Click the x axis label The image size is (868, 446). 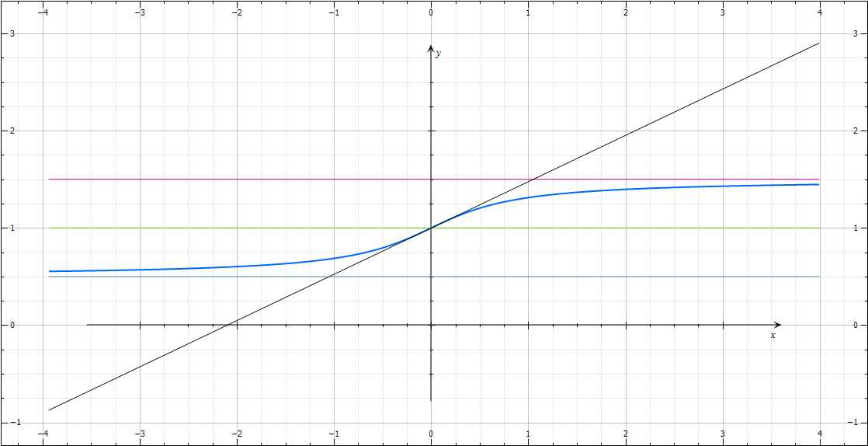(x=773, y=335)
